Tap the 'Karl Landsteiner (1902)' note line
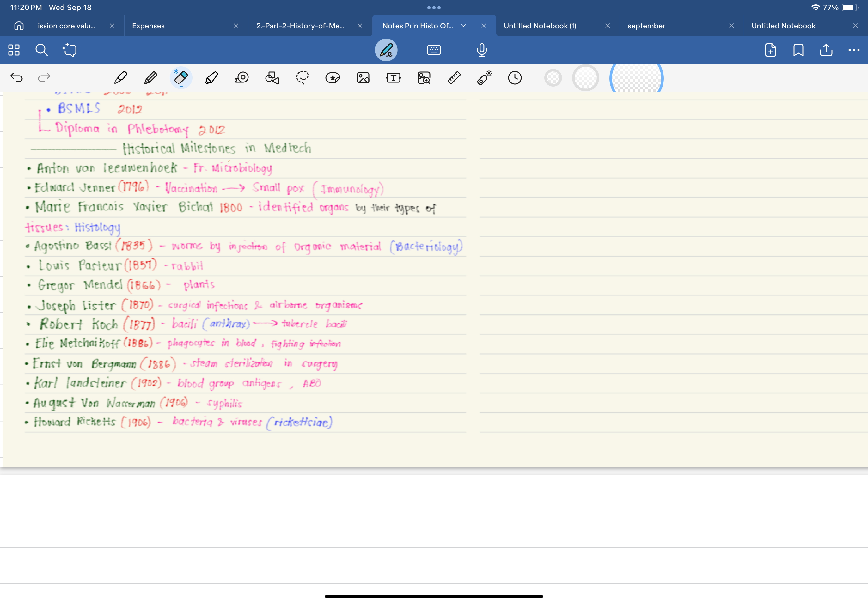 click(x=173, y=383)
